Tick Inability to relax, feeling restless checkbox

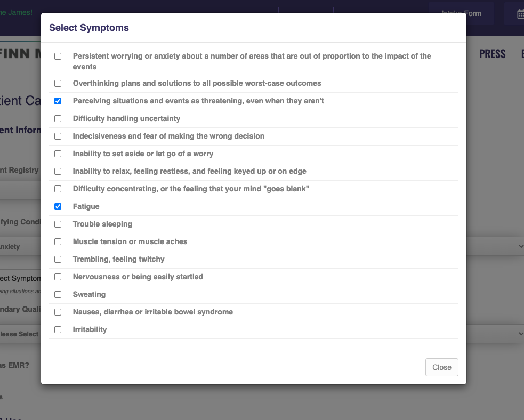(58, 171)
